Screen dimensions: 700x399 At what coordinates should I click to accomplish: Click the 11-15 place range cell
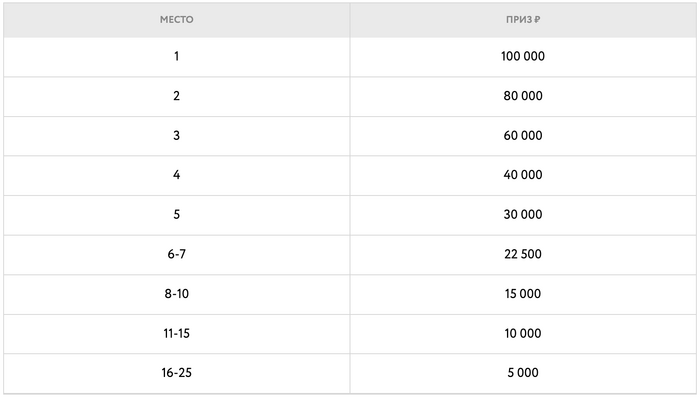[x=176, y=334]
